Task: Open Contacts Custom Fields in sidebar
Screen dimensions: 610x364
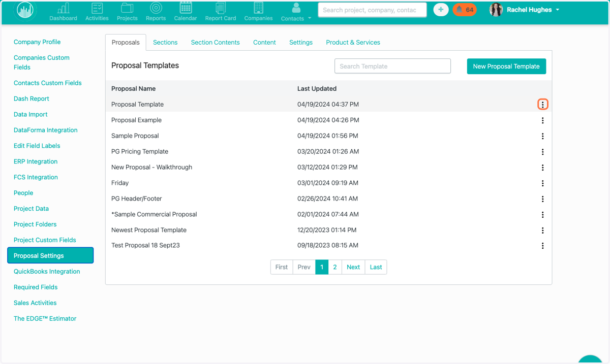Action: pos(48,83)
